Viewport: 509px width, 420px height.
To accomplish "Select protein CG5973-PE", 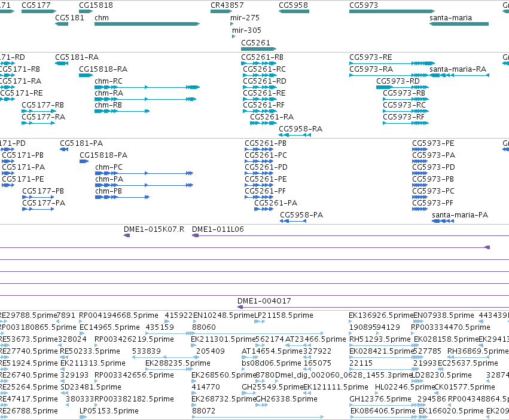I will 420,149.
